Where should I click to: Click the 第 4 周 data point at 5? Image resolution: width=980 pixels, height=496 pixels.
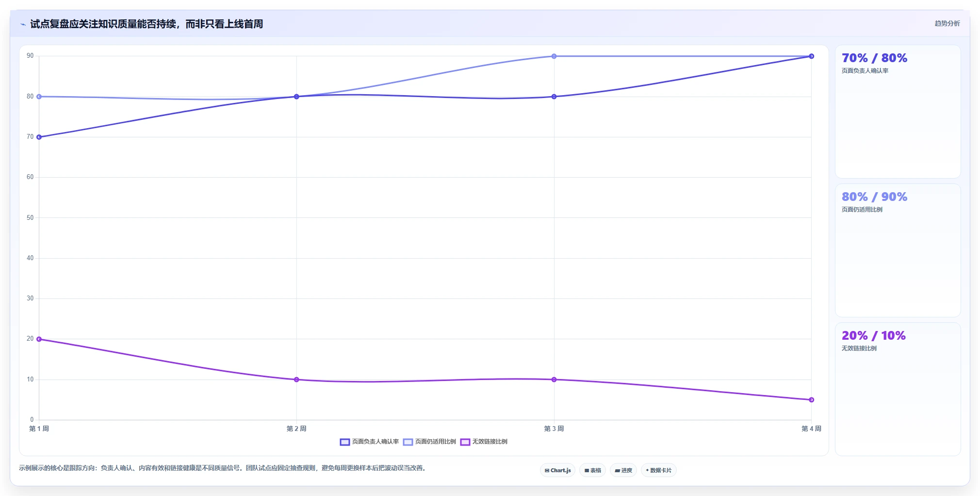coord(811,400)
